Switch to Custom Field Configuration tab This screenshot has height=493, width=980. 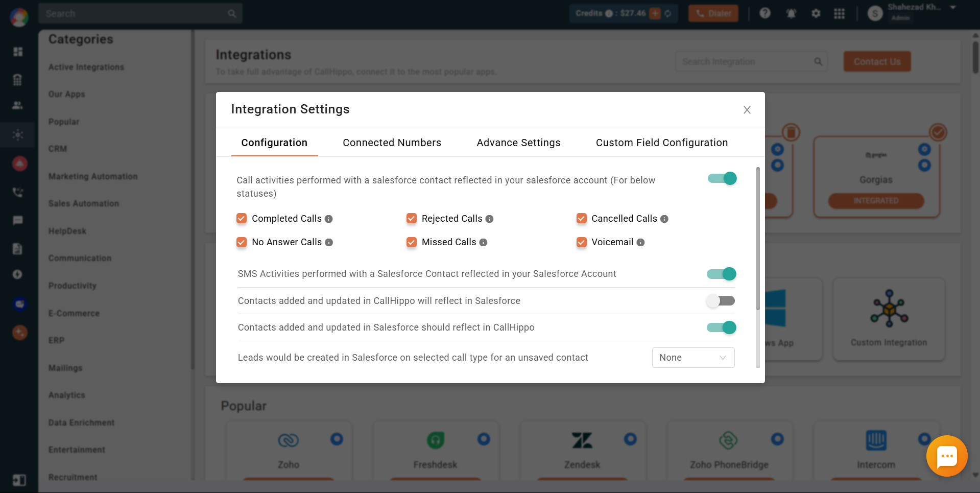click(x=662, y=143)
